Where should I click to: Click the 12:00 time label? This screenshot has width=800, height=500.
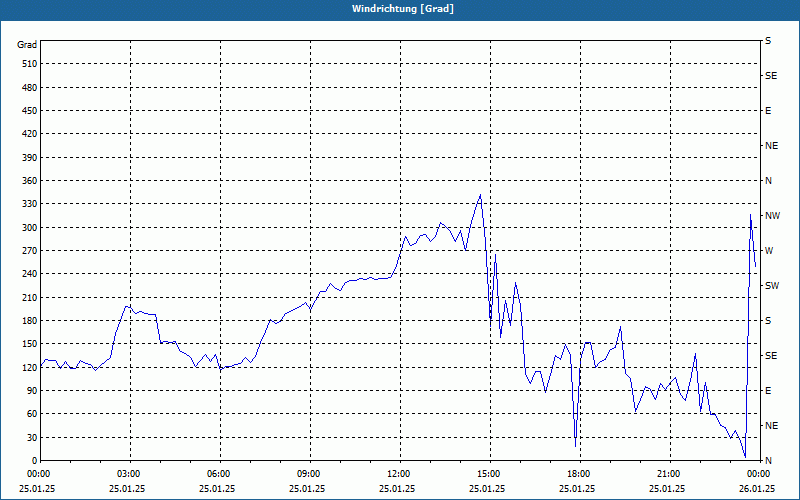tap(399, 474)
